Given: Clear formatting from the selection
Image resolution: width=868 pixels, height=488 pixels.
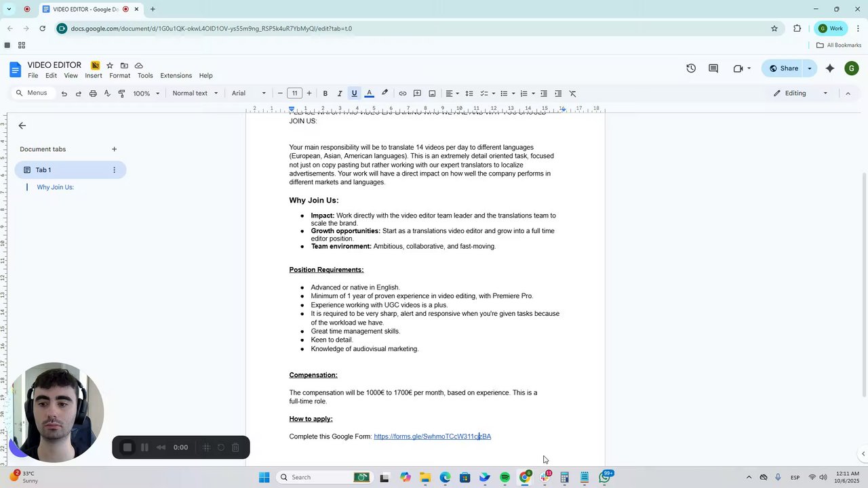Looking at the screenshot, I should pyautogui.click(x=573, y=94).
